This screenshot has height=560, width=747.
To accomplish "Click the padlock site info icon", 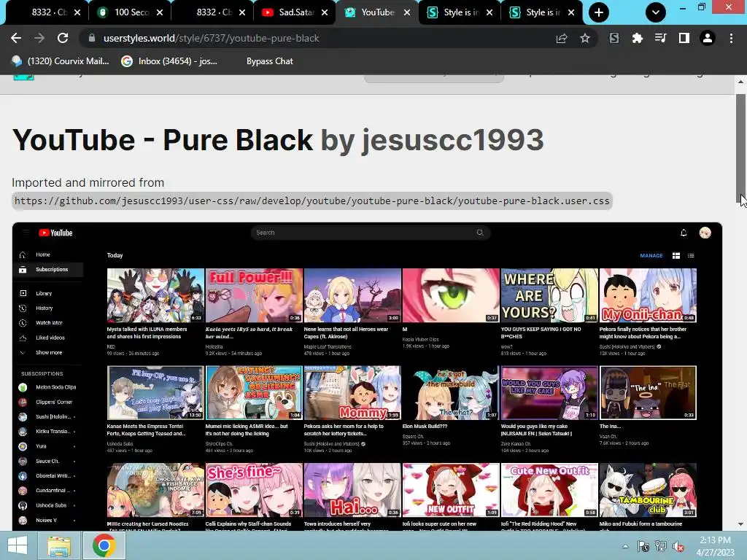I will coord(92,38).
